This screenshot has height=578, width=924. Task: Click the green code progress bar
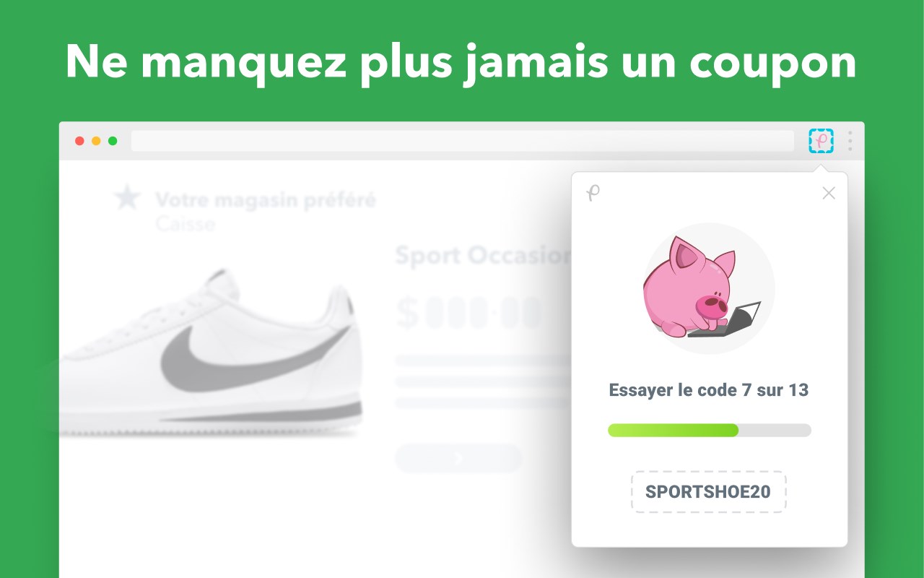[x=710, y=430]
